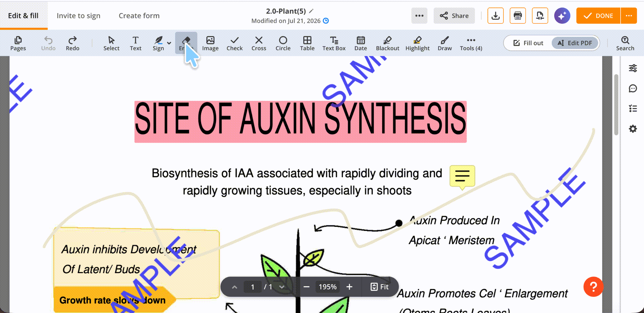Click the Fit page button
Screen dimensions: 644x313
coord(379,287)
